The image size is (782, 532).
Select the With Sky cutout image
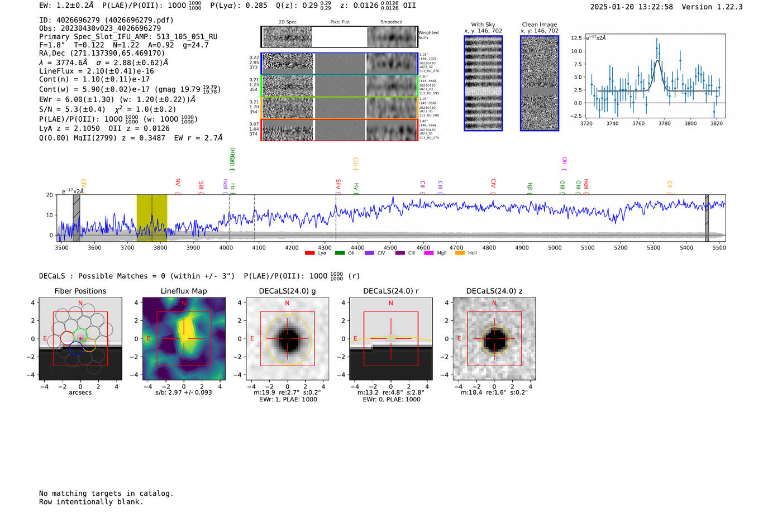point(483,84)
